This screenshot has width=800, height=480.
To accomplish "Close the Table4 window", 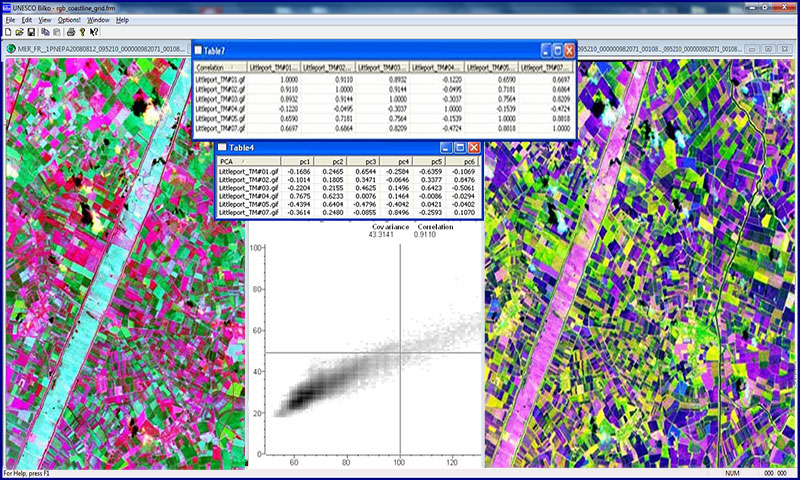I will click(474, 147).
